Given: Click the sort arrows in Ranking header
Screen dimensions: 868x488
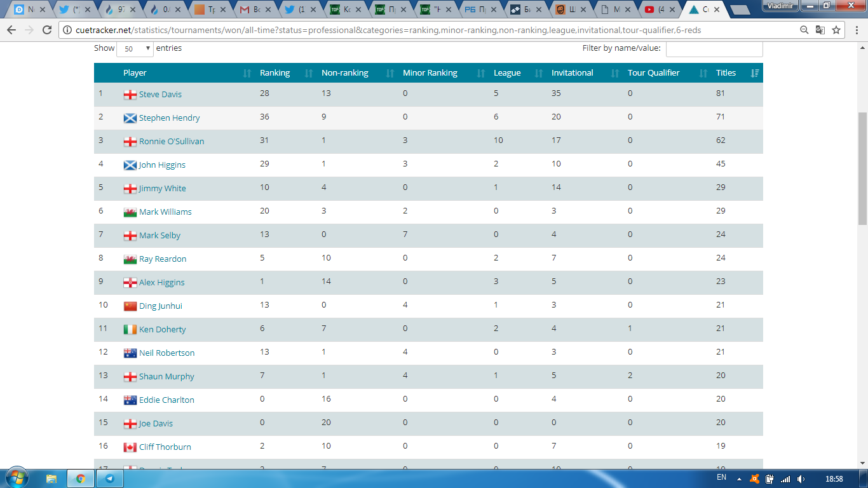Looking at the screenshot, I should click(309, 73).
